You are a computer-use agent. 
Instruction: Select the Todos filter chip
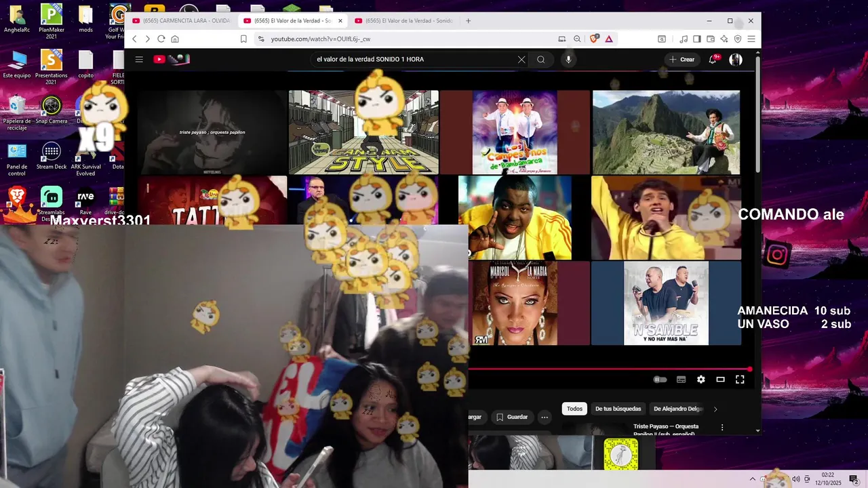click(574, 409)
